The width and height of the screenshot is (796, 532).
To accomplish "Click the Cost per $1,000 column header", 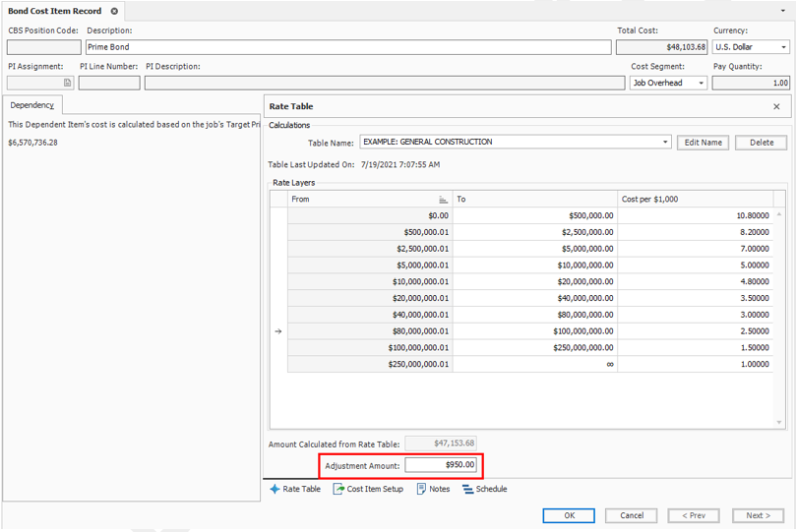I will [695, 200].
